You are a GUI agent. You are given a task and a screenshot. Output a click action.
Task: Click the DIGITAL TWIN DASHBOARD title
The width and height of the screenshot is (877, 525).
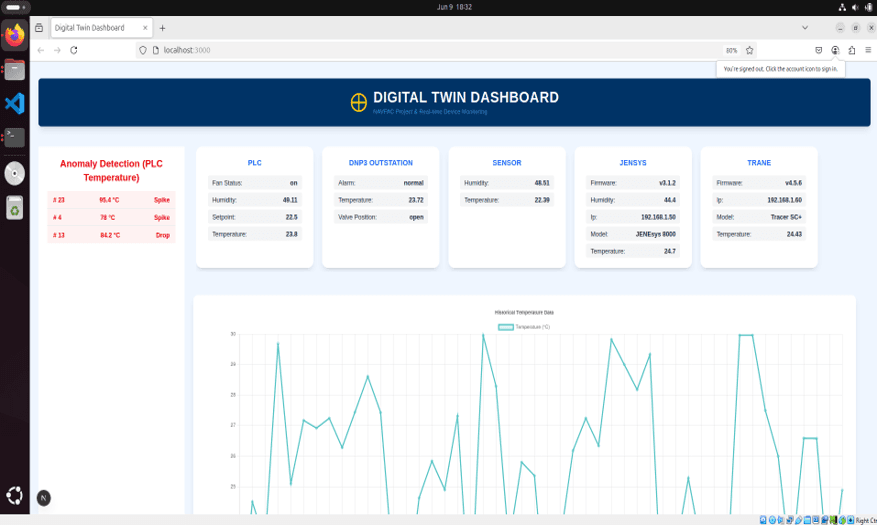466,97
